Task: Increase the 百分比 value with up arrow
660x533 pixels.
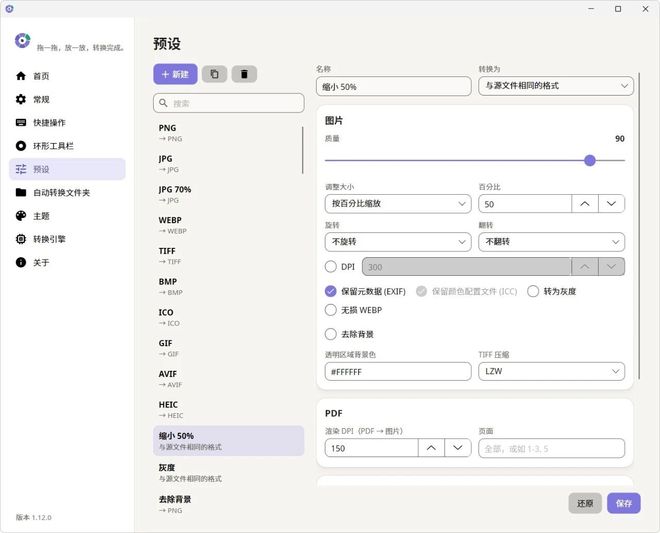Action: pos(584,204)
